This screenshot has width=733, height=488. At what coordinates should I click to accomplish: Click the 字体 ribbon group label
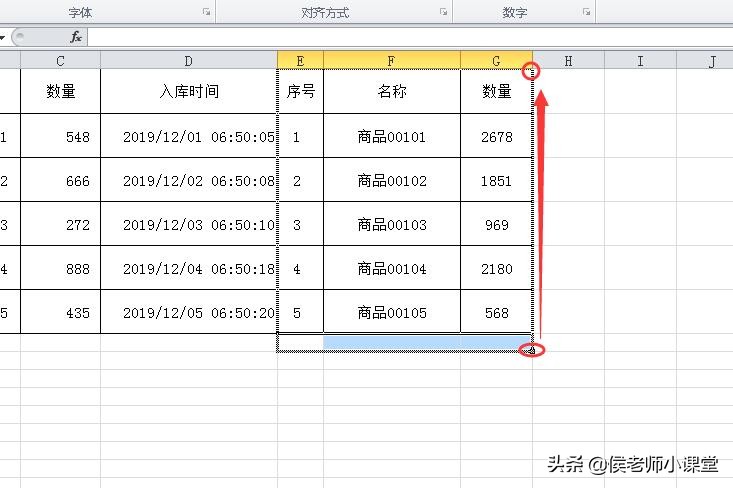pos(80,13)
